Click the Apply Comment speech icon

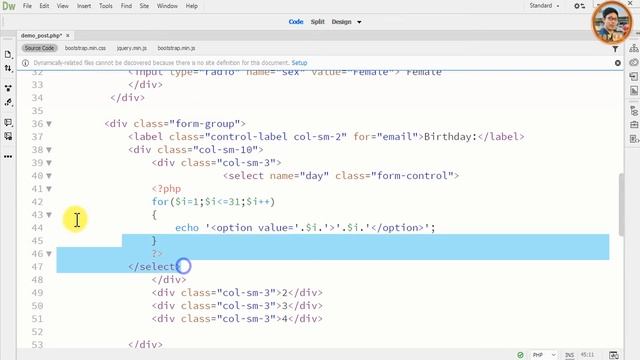coord(8,122)
